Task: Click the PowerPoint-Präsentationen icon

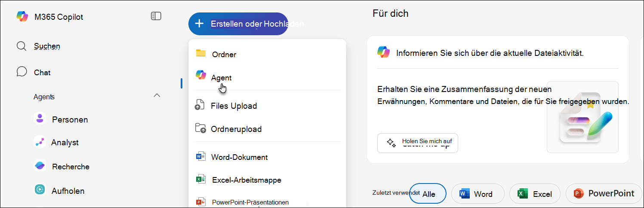Action: point(200,202)
